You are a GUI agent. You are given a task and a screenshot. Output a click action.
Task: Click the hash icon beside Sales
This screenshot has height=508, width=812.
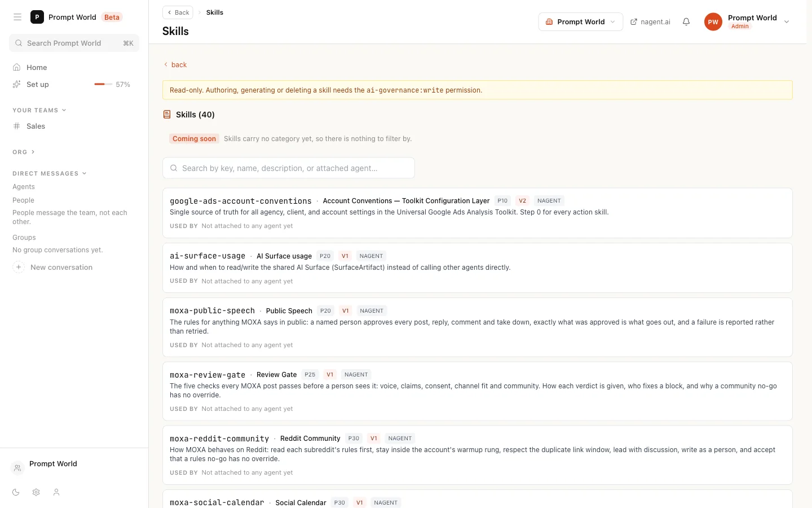tap(17, 126)
